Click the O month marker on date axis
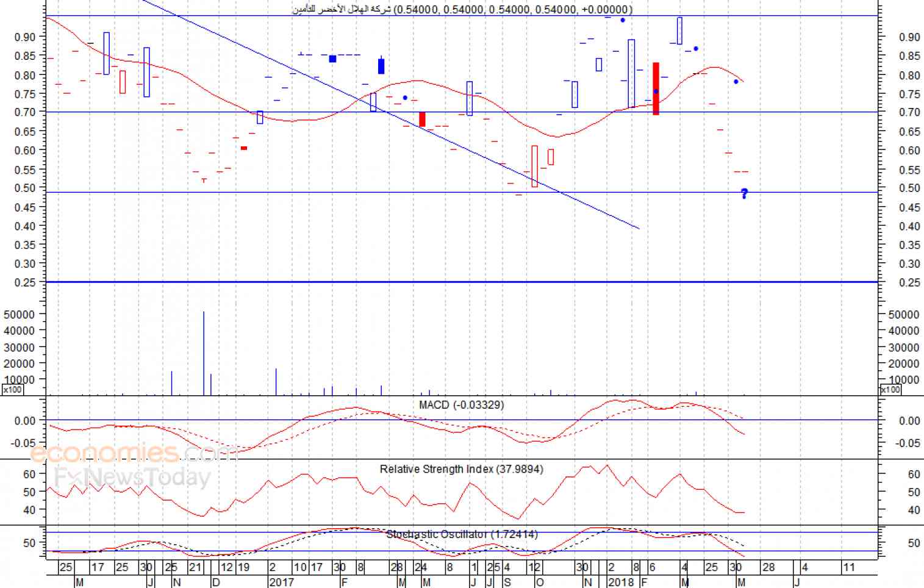This screenshot has width=924, height=588. 539,582
